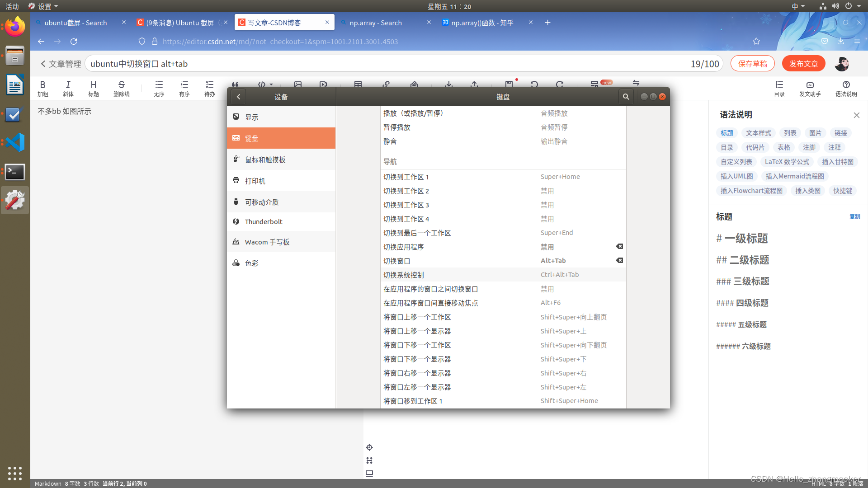
Task: Apply bold formatting in CSDN editor
Action: click(x=42, y=88)
